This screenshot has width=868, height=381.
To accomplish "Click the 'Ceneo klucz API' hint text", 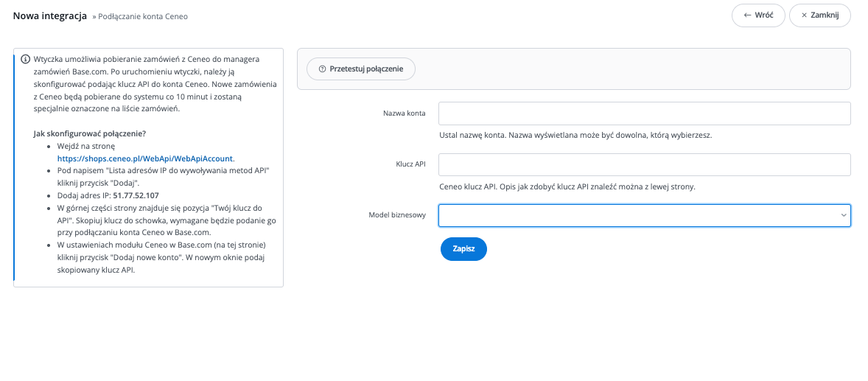I will click(567, 186).
